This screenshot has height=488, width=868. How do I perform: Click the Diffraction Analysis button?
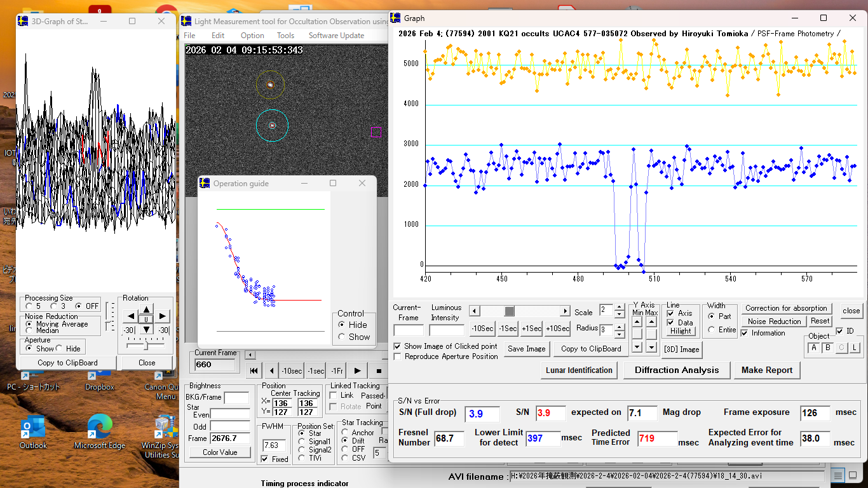676,370
